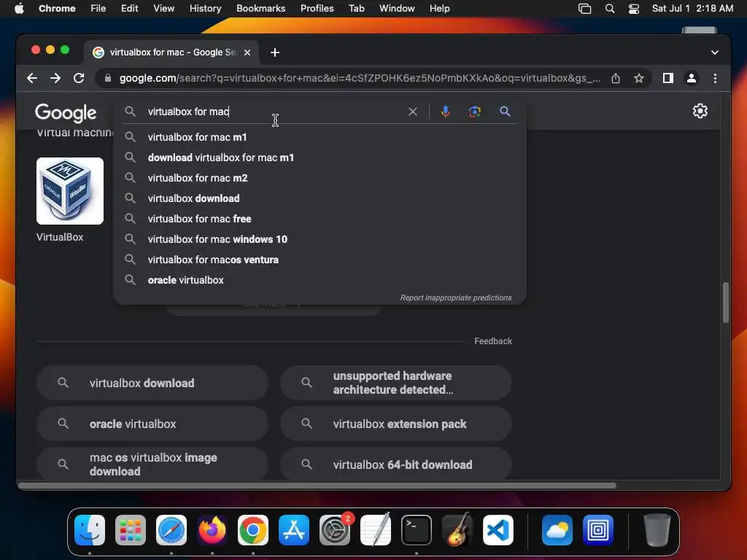Viewport: 747px width, 560px height.
Task: Choose suggestion virtualbox for mac m1
Action: coord(320,137)
